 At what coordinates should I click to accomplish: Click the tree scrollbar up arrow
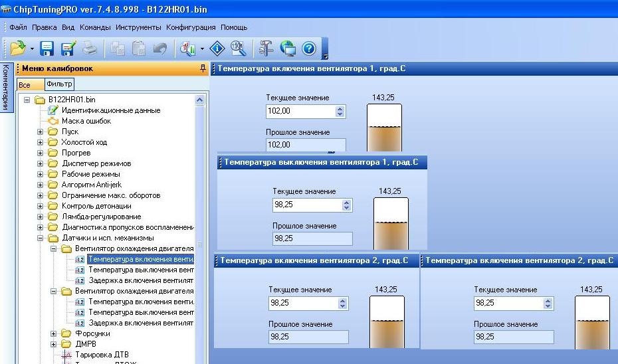(199, 100)
